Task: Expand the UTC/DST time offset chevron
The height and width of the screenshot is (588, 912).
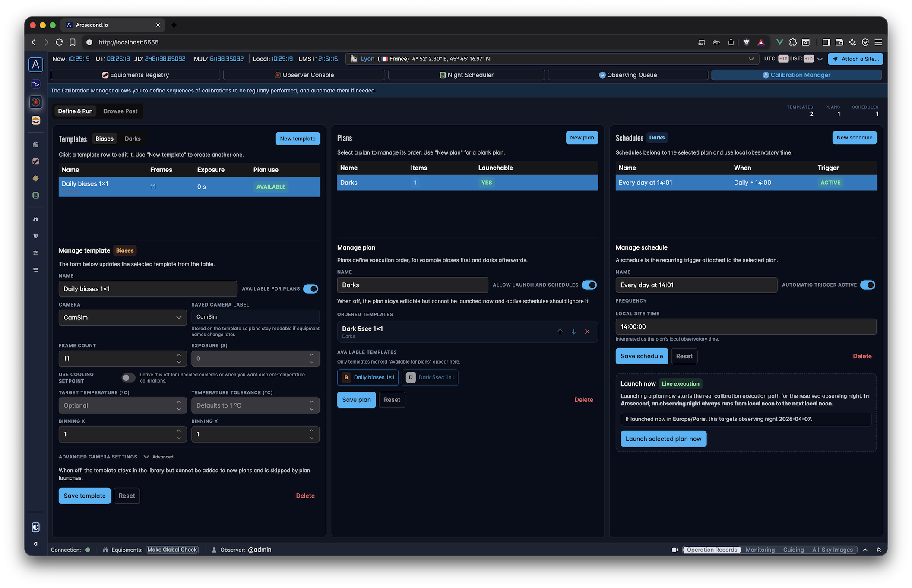Action: click(x=820, y=59)
